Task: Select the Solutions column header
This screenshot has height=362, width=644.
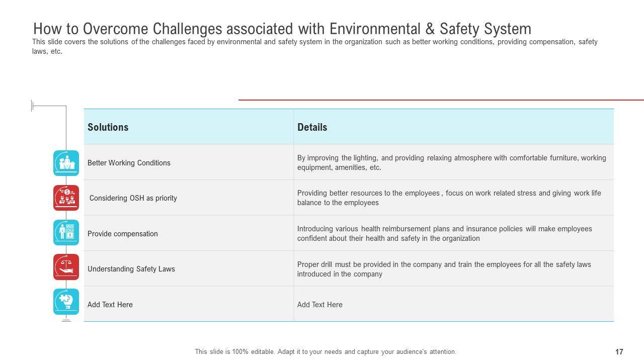Action: click(108, 127)
